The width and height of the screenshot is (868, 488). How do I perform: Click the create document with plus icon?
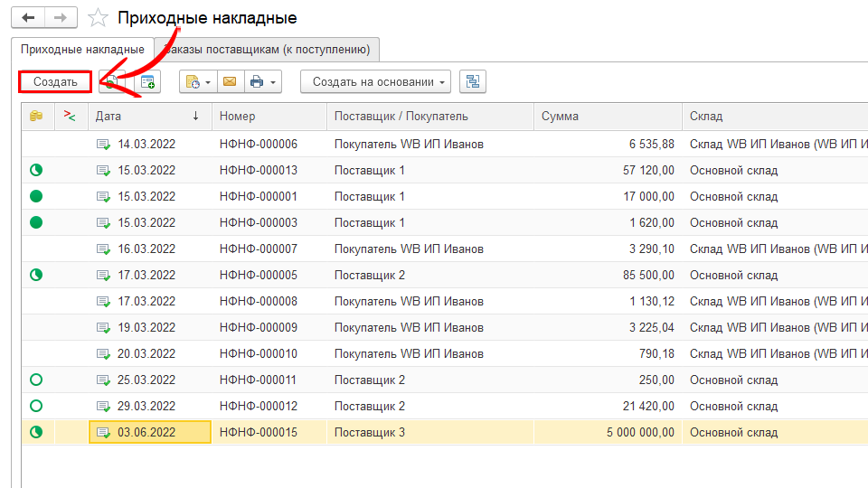146,82
